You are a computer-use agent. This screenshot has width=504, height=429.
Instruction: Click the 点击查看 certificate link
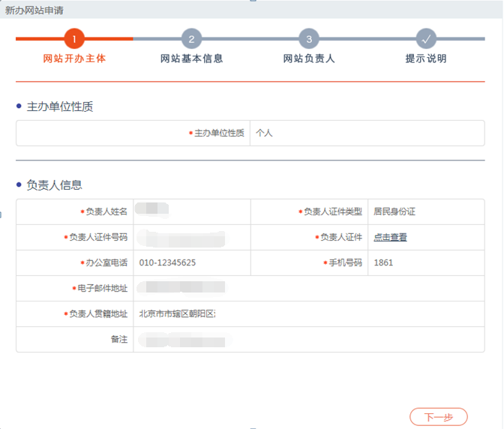coord(390,237)
